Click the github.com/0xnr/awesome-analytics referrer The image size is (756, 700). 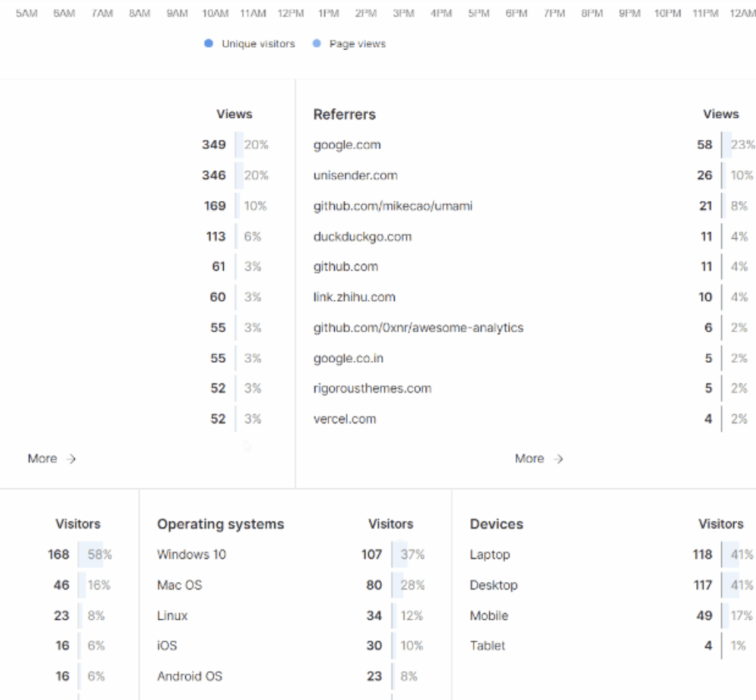point(418,327)
